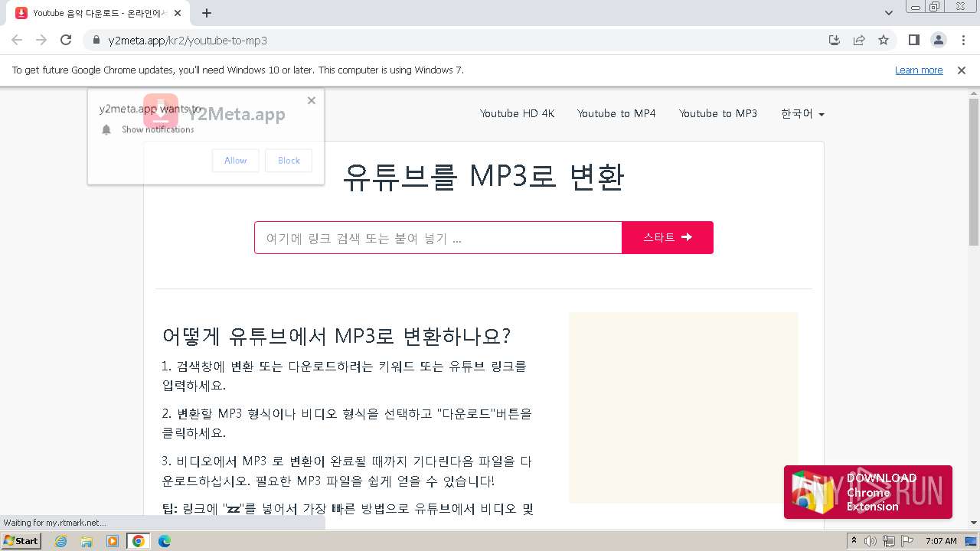980x551 pixels.
Task: Launch Internet Explorer from taskbar
Action: click(x=60, y=541)
